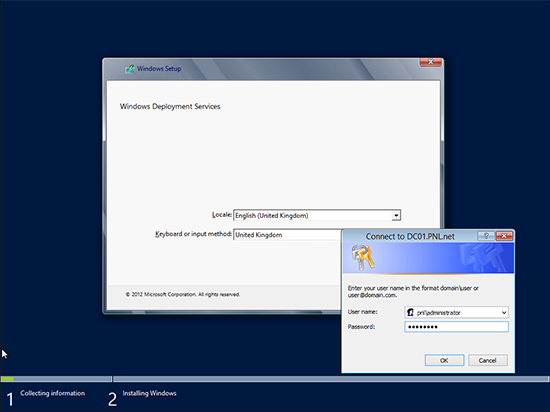This screenshot has width=550, height=412.
Task: Click the 'Keyboard or input method:' label
Action: coord(194,234)
